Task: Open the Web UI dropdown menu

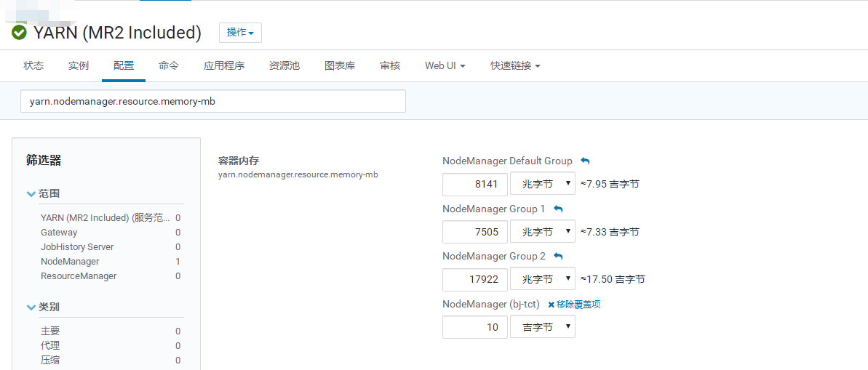Action: click(x=445, y=66)
